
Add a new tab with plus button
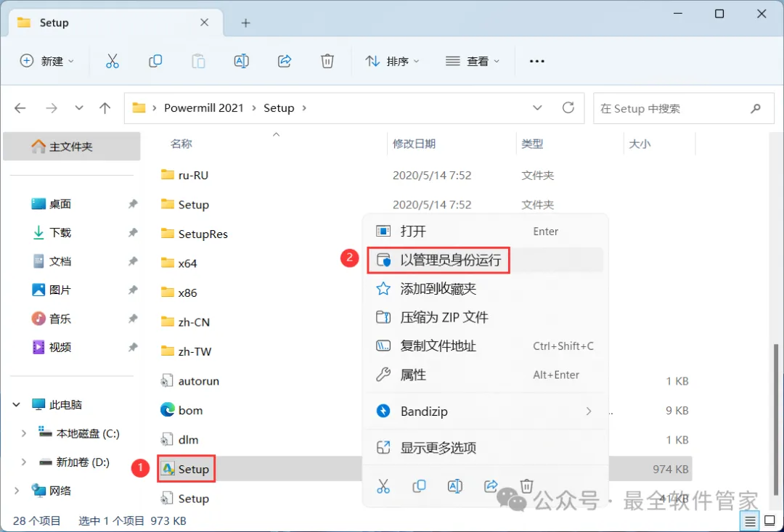tap(245, 23)
